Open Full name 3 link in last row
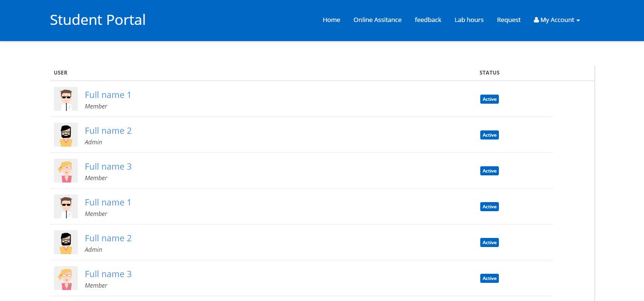 coord(108,274)
